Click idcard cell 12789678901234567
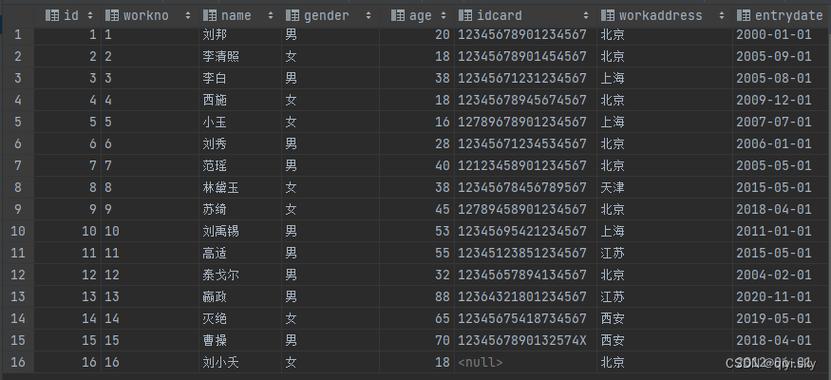Screen dimensions: 831x380 tap(522, 122)
